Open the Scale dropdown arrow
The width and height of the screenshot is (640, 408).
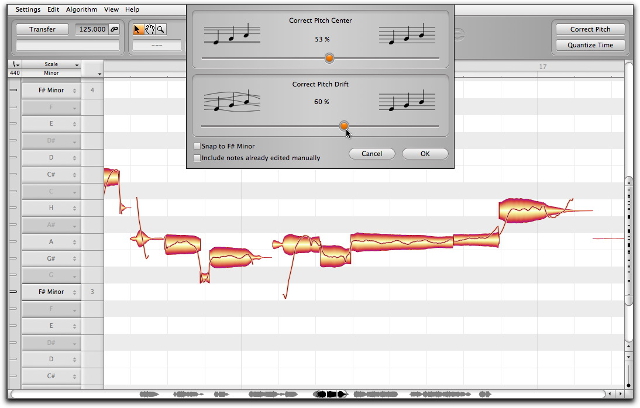(x=76, y=64)
